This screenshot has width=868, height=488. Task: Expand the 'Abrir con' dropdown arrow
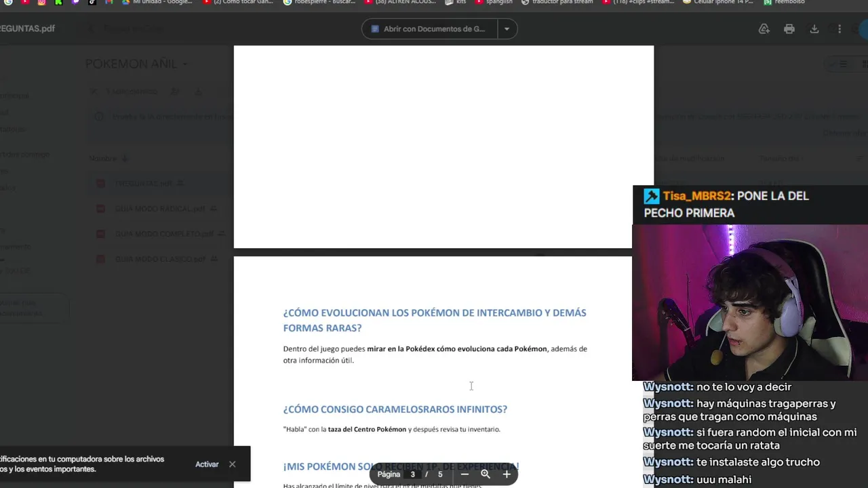coord(507,29)
